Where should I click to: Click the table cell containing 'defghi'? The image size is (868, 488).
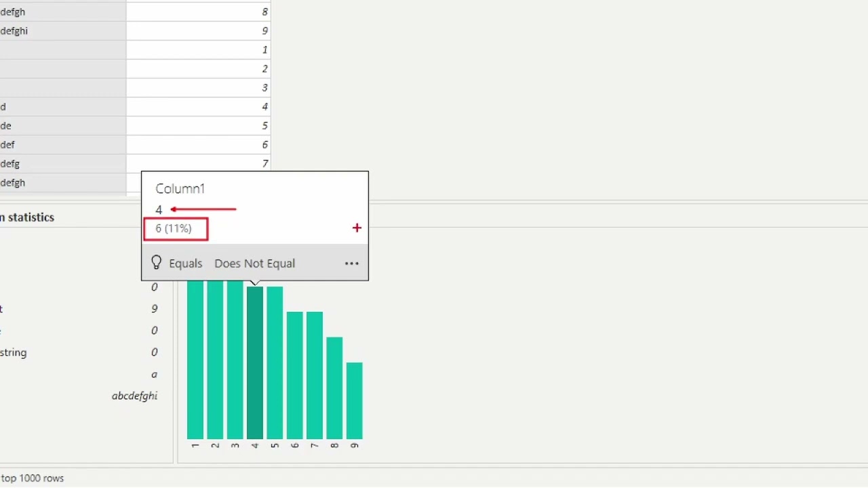click(63, 30)
